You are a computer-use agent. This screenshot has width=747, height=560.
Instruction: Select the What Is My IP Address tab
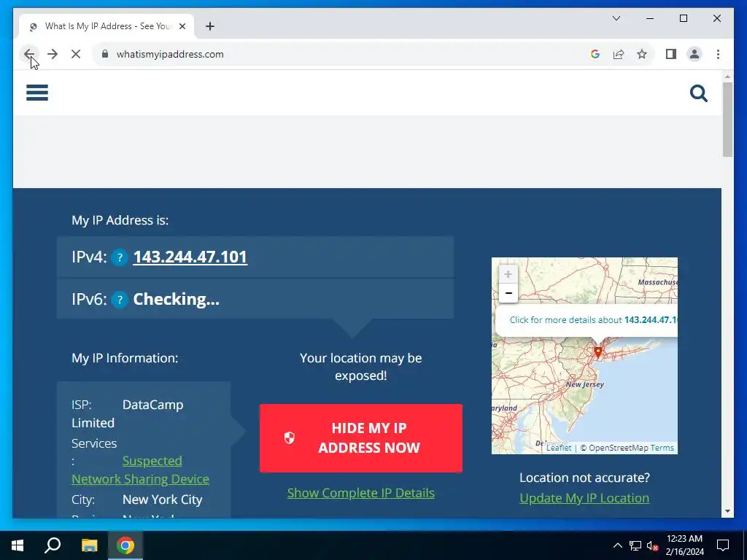pos(107,26)
